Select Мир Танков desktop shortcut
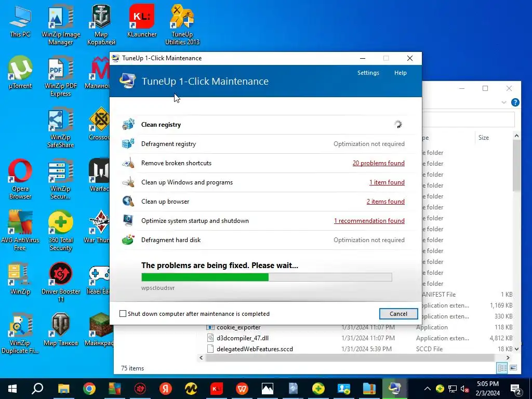This screenshot has height=399, width=532. 61,330
